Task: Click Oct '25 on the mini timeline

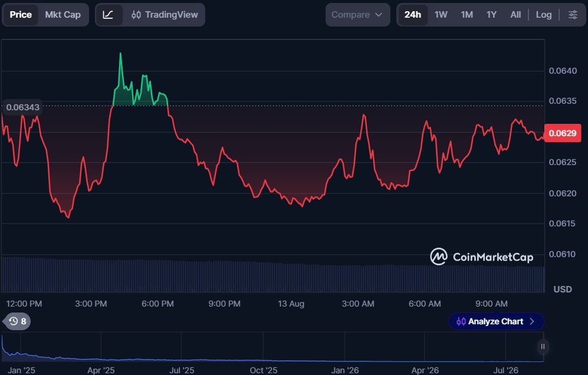Action: (264, 370)
